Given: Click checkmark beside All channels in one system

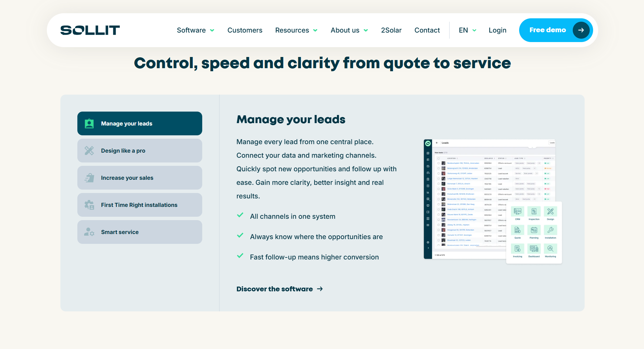Looking at the screenshot, I should 240,215.
